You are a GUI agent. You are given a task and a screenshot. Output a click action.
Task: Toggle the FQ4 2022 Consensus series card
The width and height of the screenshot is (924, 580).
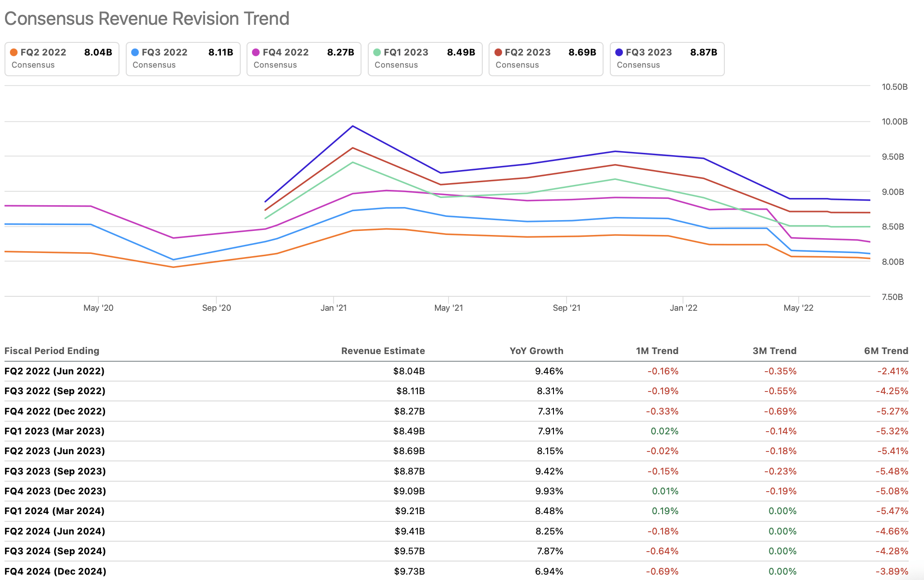(x=304, y=59)
